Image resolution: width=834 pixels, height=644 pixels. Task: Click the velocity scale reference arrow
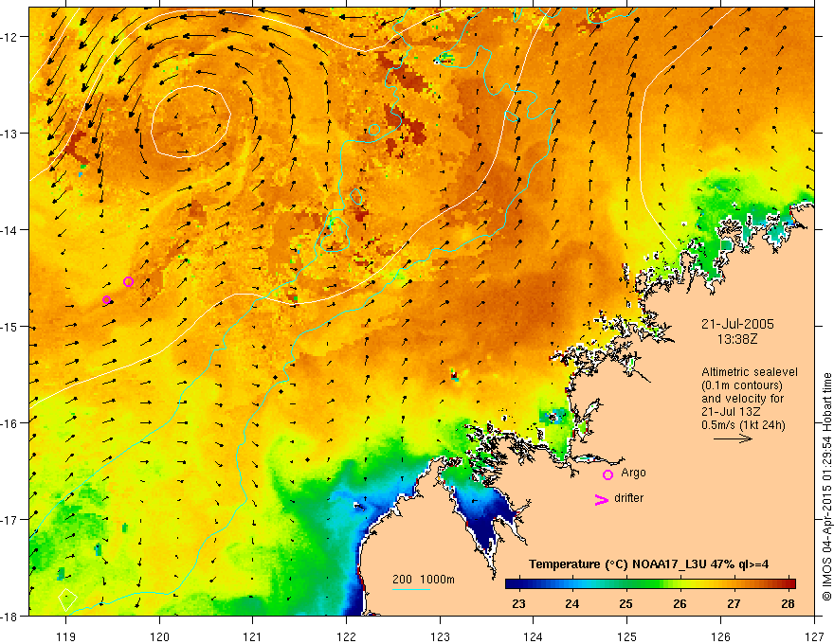pyautogui.click(x=733, y=438)
